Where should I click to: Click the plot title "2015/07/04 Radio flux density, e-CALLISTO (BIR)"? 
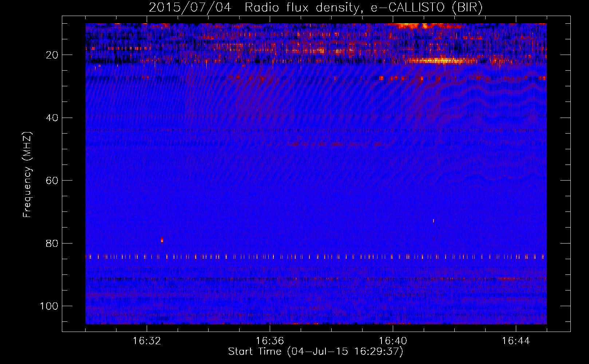pyautogui.click(x=316, y=8)
